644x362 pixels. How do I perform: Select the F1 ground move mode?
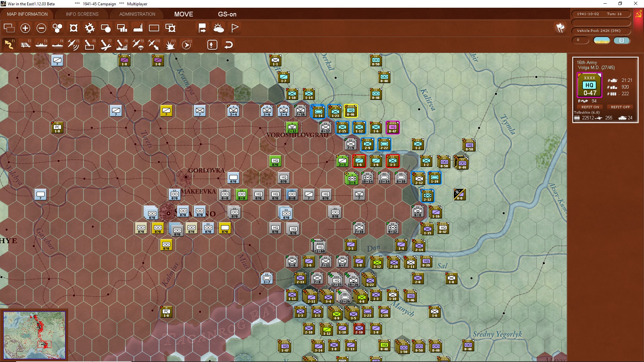(x=9, y=45)
